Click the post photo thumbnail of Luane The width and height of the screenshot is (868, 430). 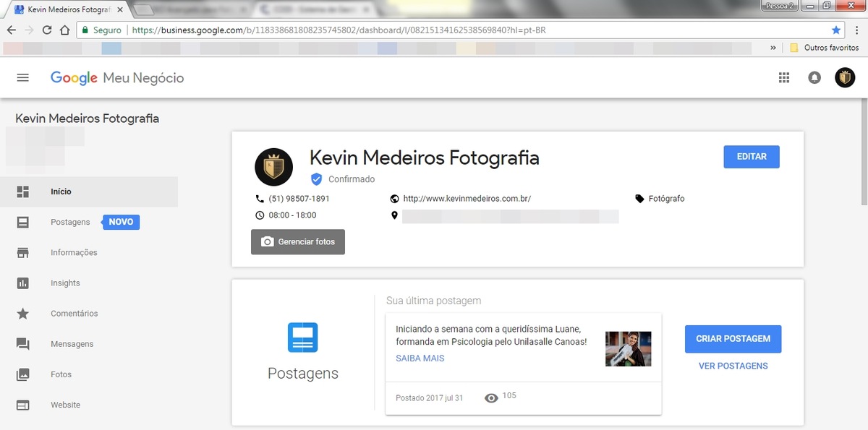[x=629, y=349]
